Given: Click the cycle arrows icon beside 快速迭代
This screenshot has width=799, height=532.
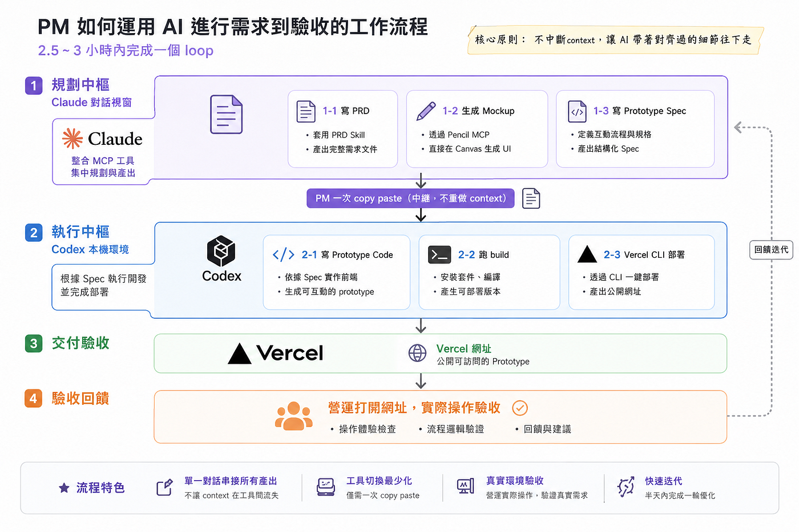Looking at the screenshot, I should point(626,487).
